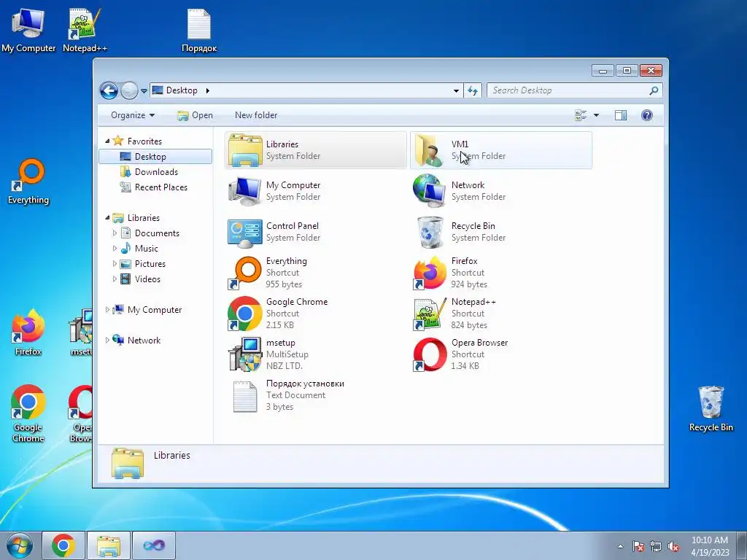This screenshot has height=560, width=747.
Task: Click the network tray icon
Action: (656, 546)
